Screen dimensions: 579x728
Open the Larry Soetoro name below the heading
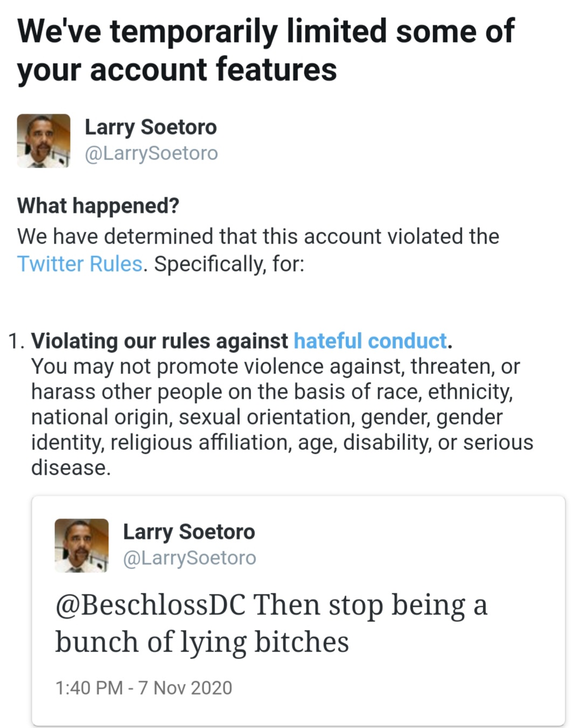[150, 127]
